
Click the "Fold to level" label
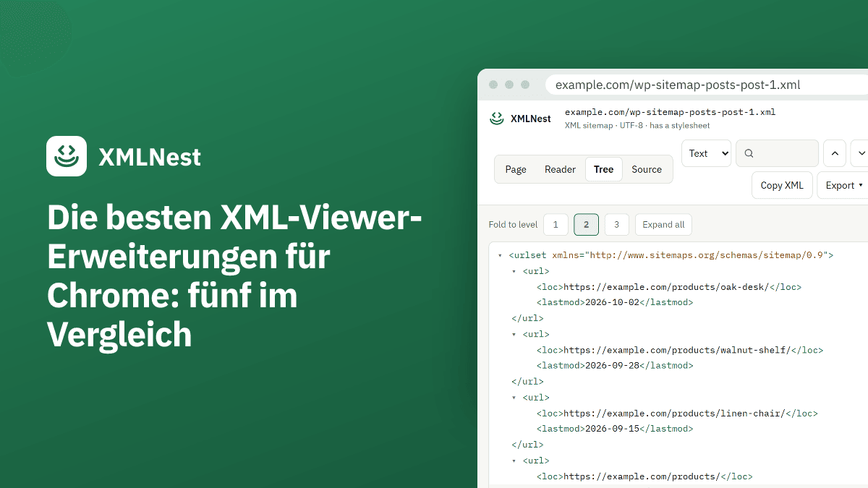[x=513, y=225]
